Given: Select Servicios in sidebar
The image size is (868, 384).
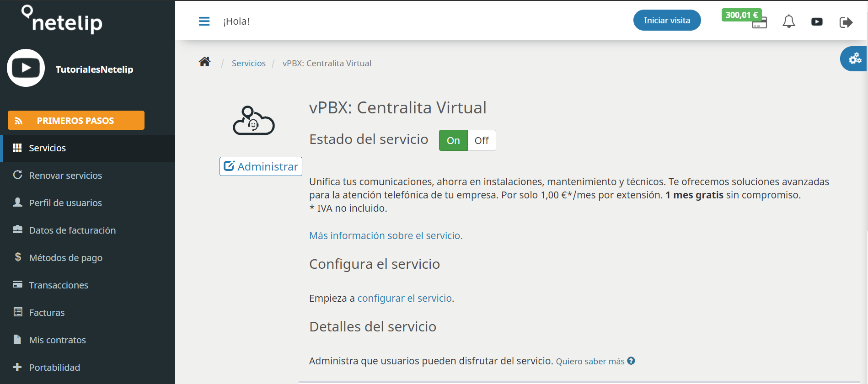Looking at the screenshot, I should [x=87, y=148].
